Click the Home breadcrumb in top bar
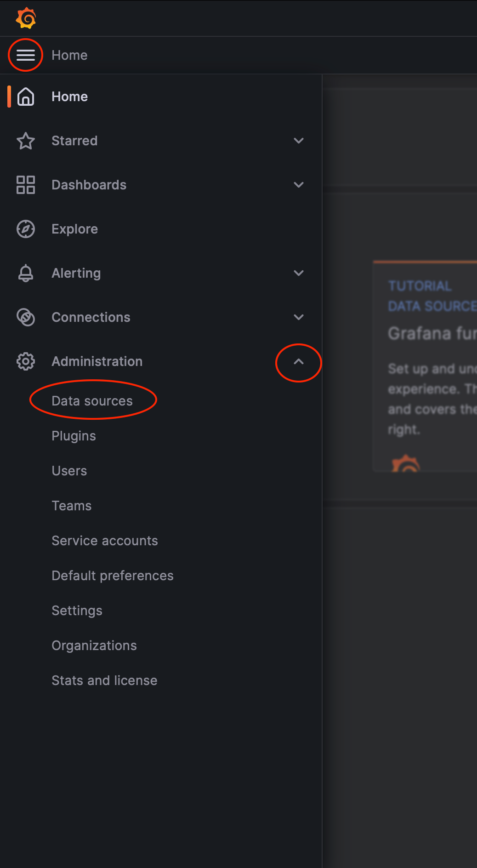This screenshot has height=868, width=477. (x=69, y=55)
